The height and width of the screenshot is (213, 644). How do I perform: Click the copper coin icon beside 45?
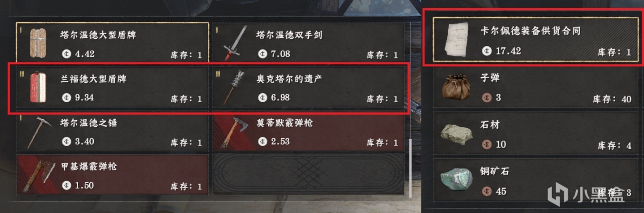[486, 191]
